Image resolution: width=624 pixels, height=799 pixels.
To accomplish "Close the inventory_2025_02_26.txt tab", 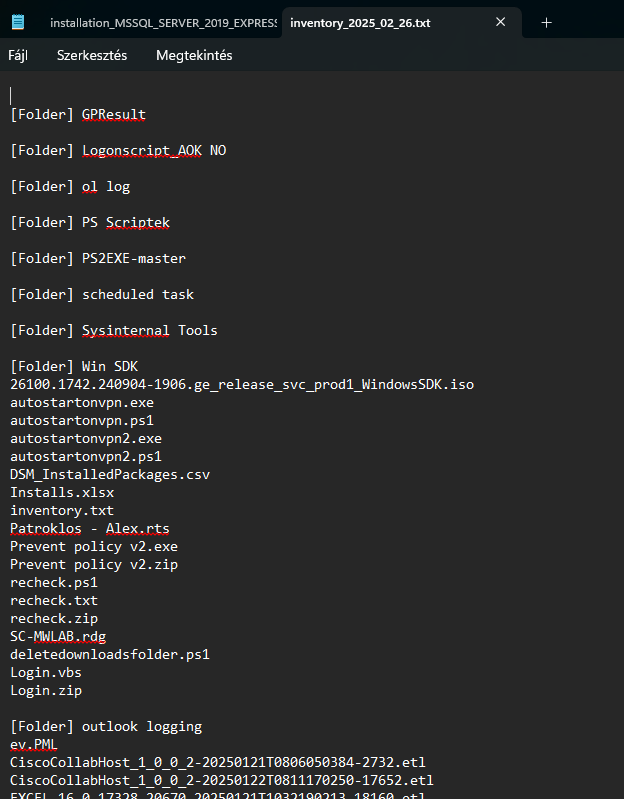I will [501, 22].
